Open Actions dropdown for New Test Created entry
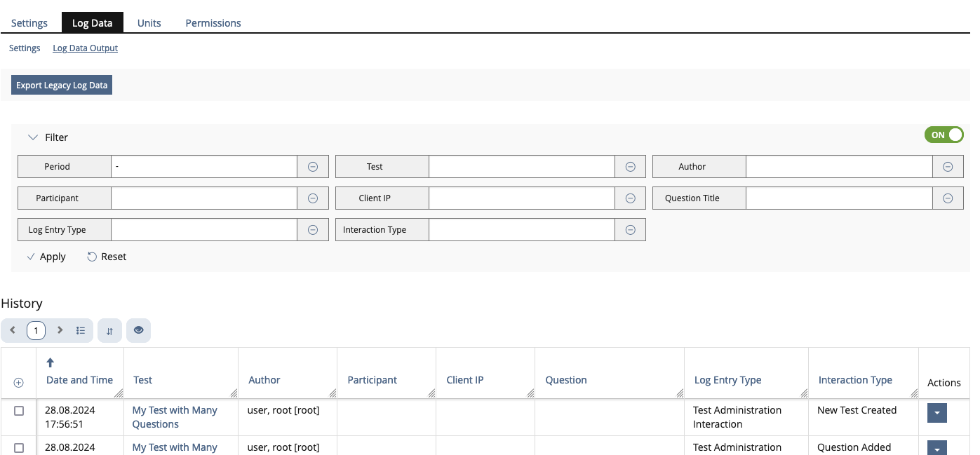The height and width of the screenshot is (455, 980). pyautogui.click(x=937, y=413)
